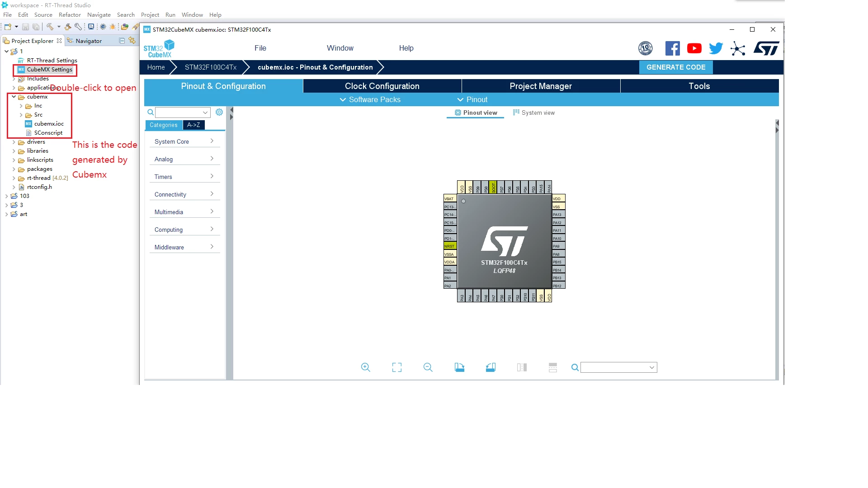Expand the Software Packs dropdown

point(370,99)
